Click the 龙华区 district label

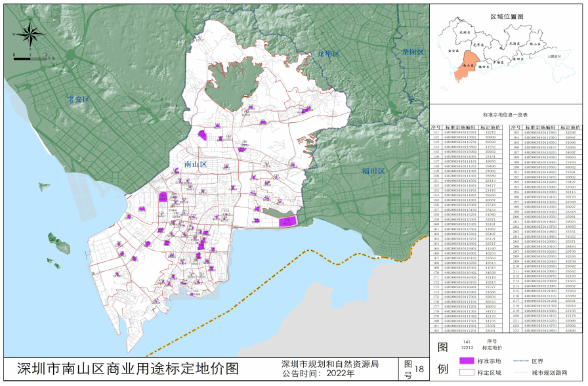(x=327, y=53)
